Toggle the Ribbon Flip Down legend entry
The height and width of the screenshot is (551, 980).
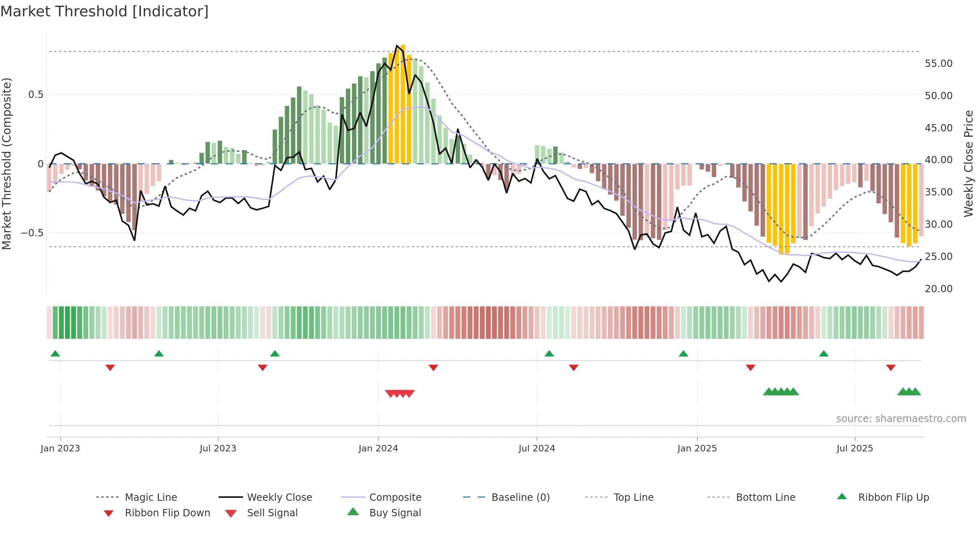point(156,513)
